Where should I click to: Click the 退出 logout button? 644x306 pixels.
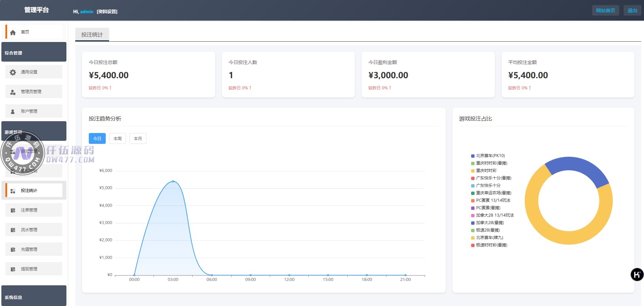click(632, 10)
